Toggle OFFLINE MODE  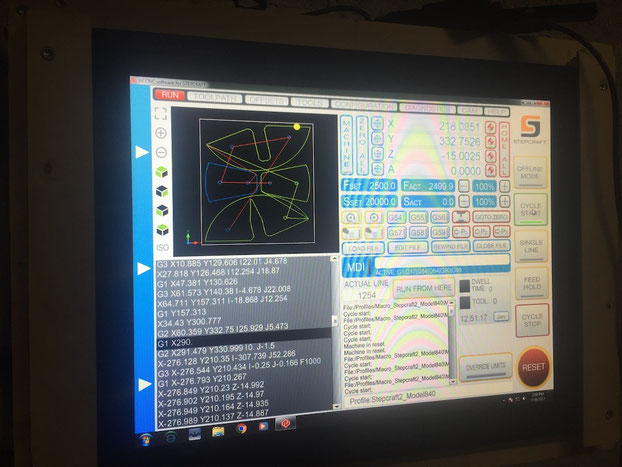[x=530, y=173]
